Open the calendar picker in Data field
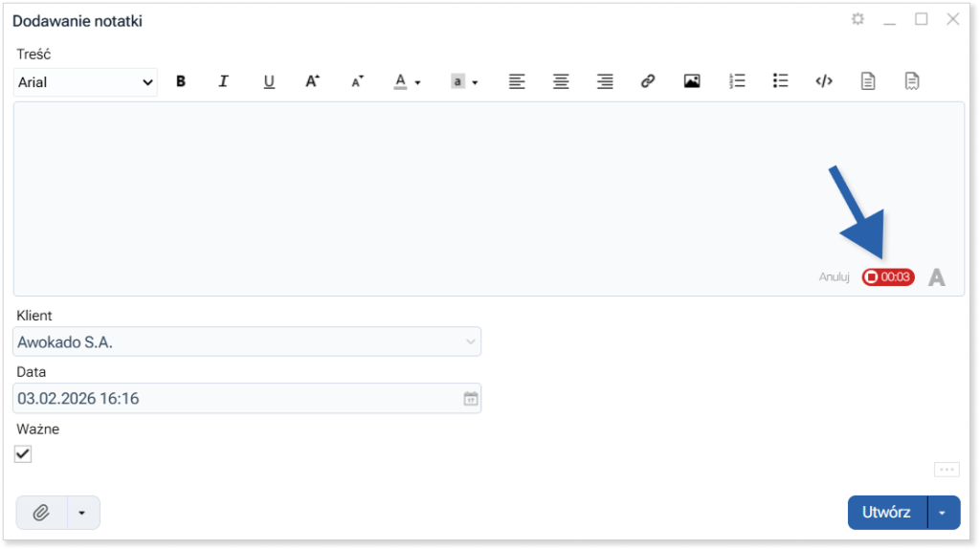Viewport: 980px width, 550px height. (x=470, y=399)
